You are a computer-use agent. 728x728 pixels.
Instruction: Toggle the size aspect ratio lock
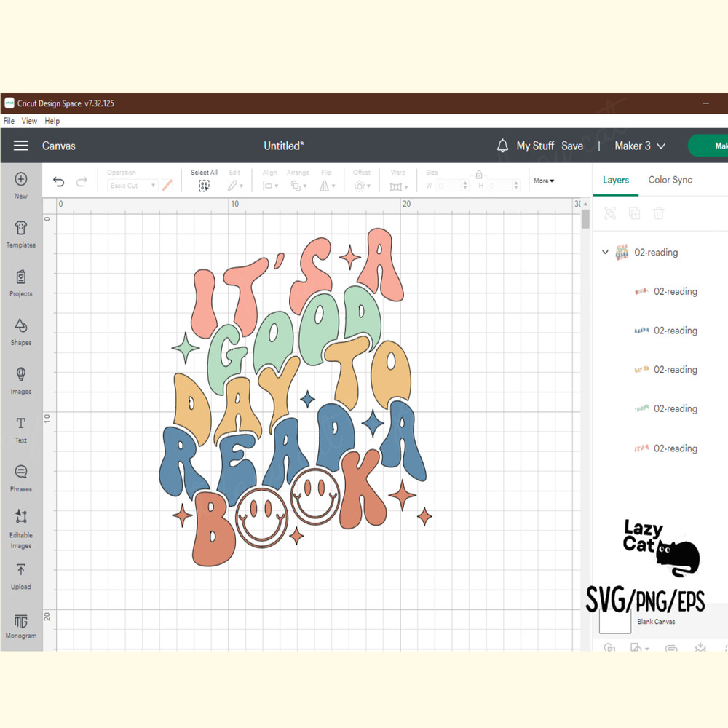[479, 175]
